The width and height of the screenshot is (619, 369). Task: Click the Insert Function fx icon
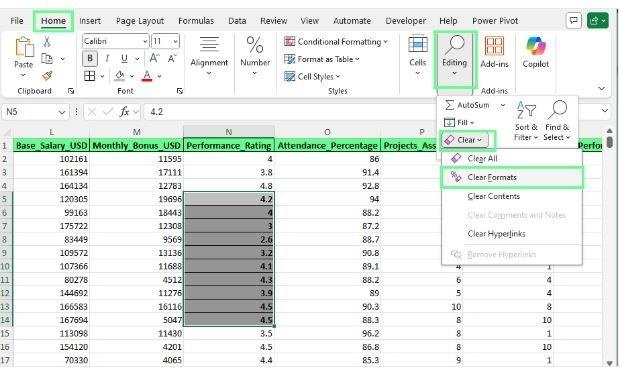tap(124, 112)
